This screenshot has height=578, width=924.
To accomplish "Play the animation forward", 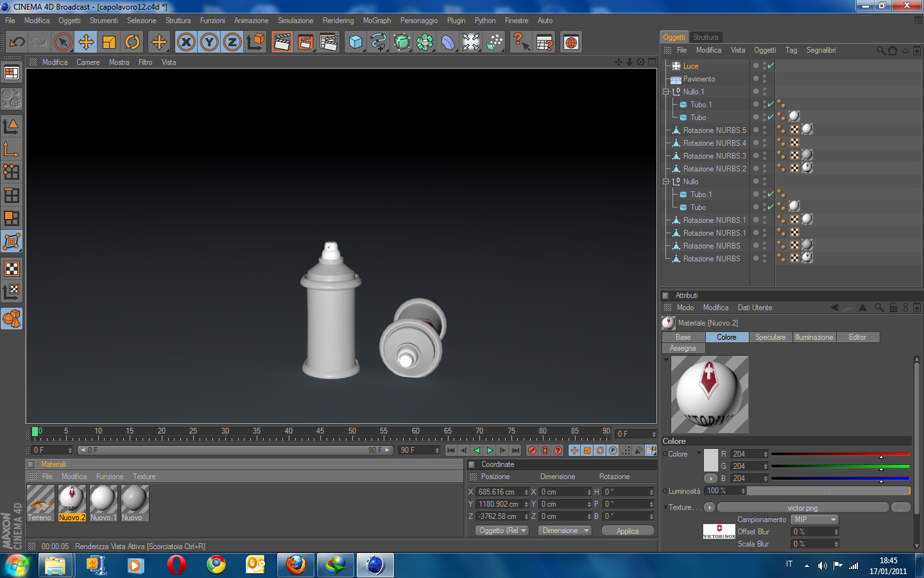I will point(490,450).
